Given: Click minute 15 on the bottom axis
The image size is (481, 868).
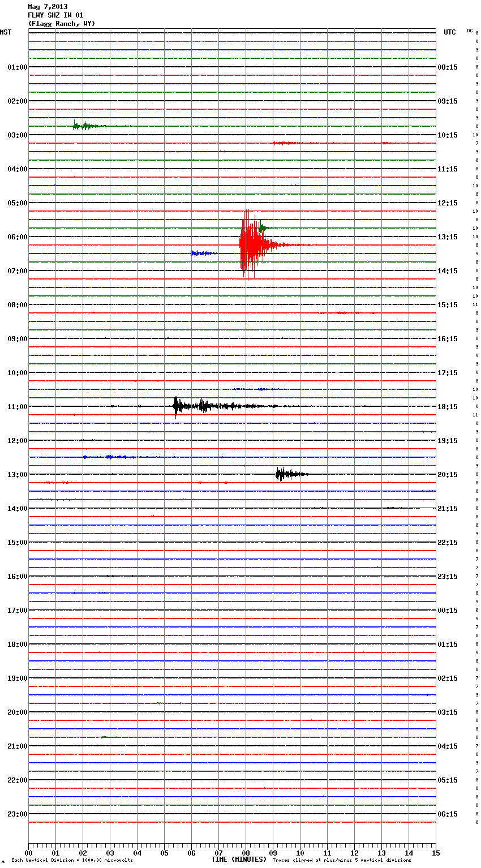Looking at the screenshot, I should pyautogui.click(x=436, y=853).
